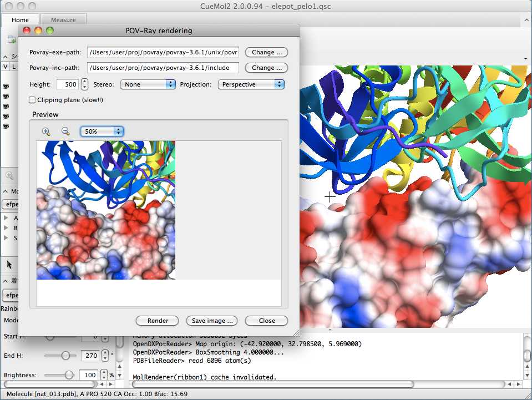Open the Stereo dropdown

[148, 84]
